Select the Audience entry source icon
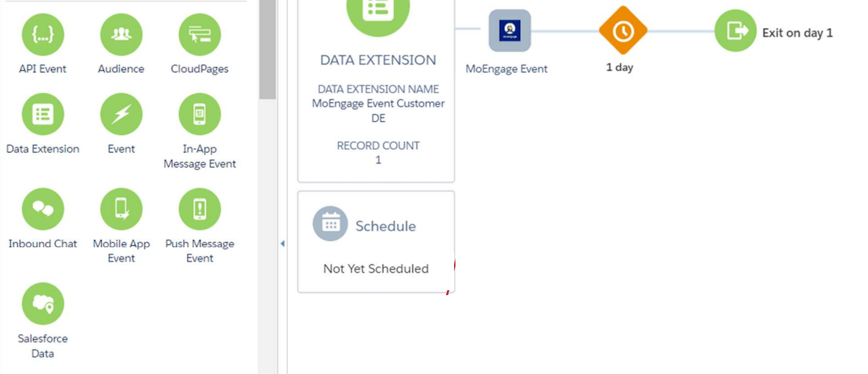The image size is (868, 374). click(x=121, y=34)
